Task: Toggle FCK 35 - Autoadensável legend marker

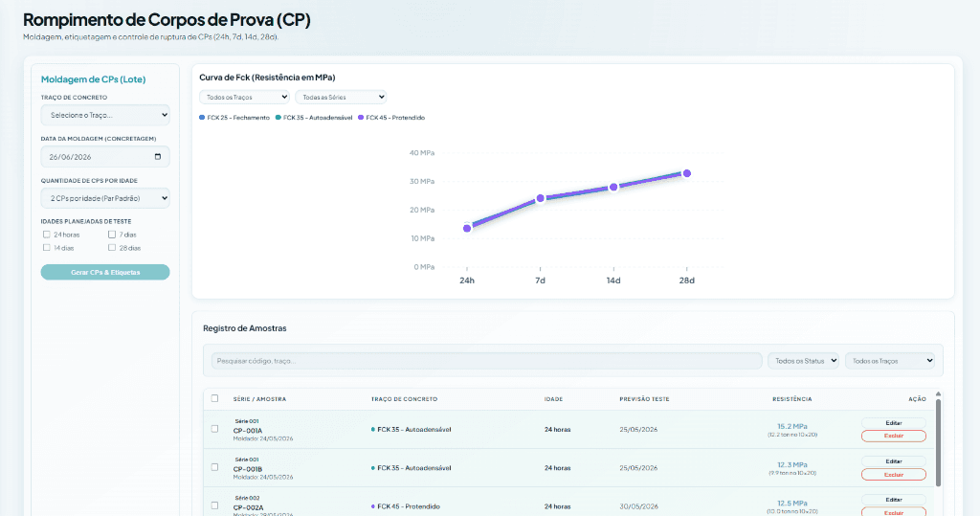Action: click(278, 118)
